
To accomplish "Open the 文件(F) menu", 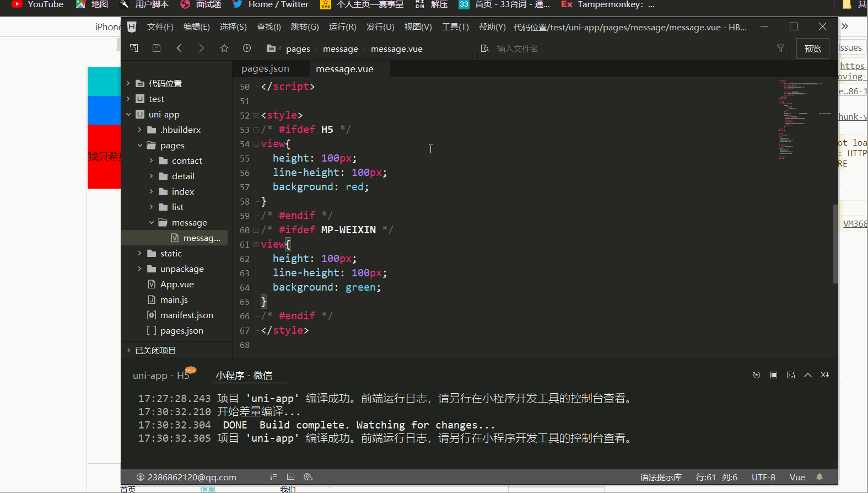I will coord(160,27).
